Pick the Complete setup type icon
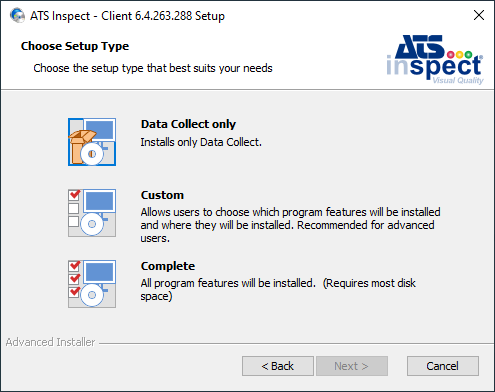Screen dimensions: 495x392 tap(92, 284)
